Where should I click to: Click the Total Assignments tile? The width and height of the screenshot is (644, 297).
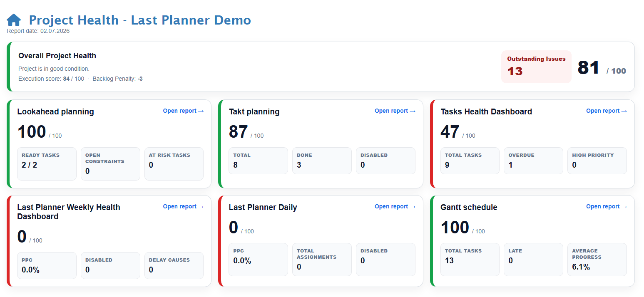tap(322, 260)
